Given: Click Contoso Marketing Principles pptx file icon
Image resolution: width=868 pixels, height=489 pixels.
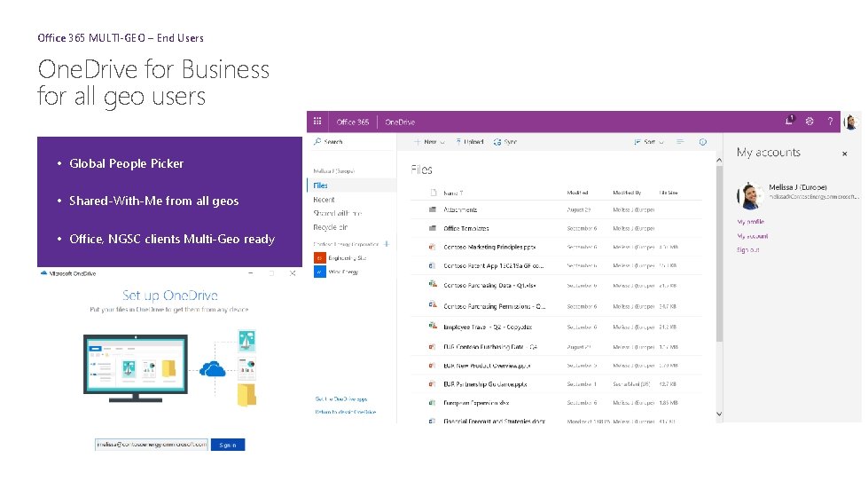Looking at the screenshot, I should pos(433,247).
